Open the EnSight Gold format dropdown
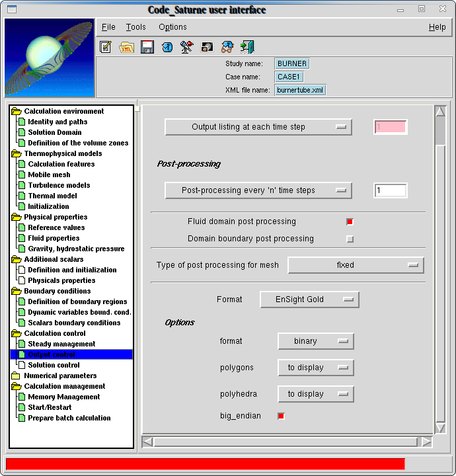Screen dimensions: 456x476 [x=309, y=299]
